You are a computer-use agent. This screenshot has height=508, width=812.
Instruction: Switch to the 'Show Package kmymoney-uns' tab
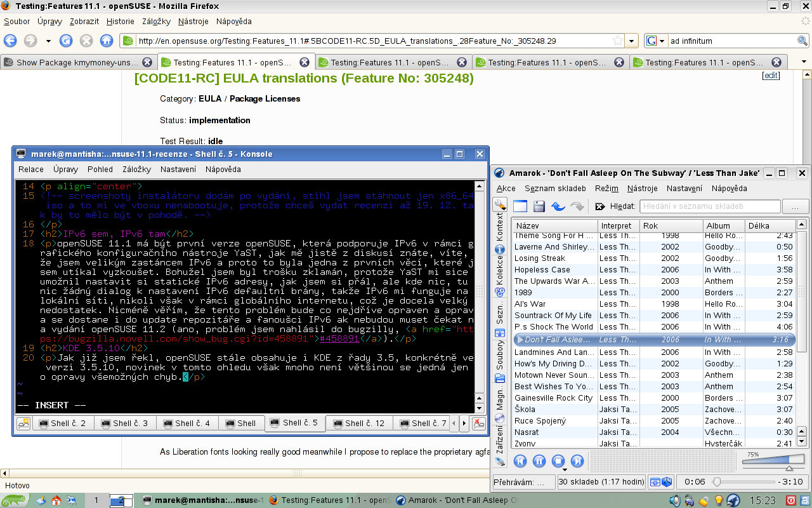coord(77,62)
